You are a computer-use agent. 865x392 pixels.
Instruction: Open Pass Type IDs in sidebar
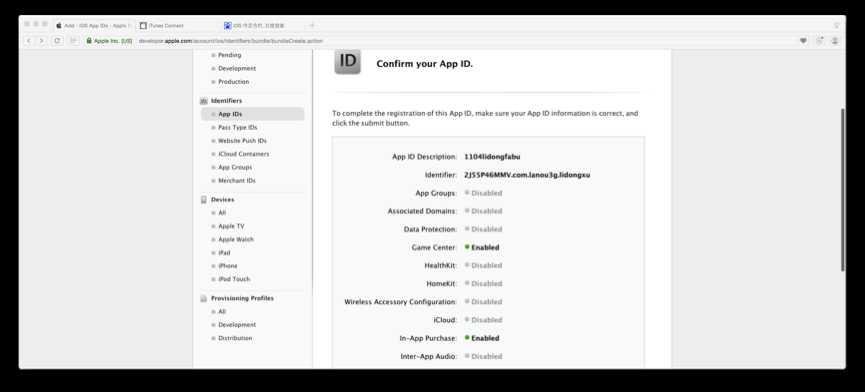point(237,127)
